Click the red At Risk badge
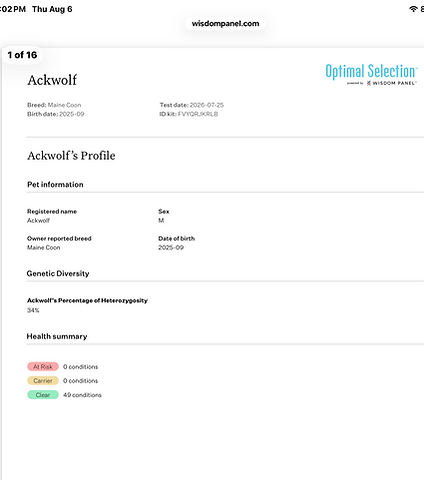The height and width of the screenshot is (480, 424). tap(43, 367)
